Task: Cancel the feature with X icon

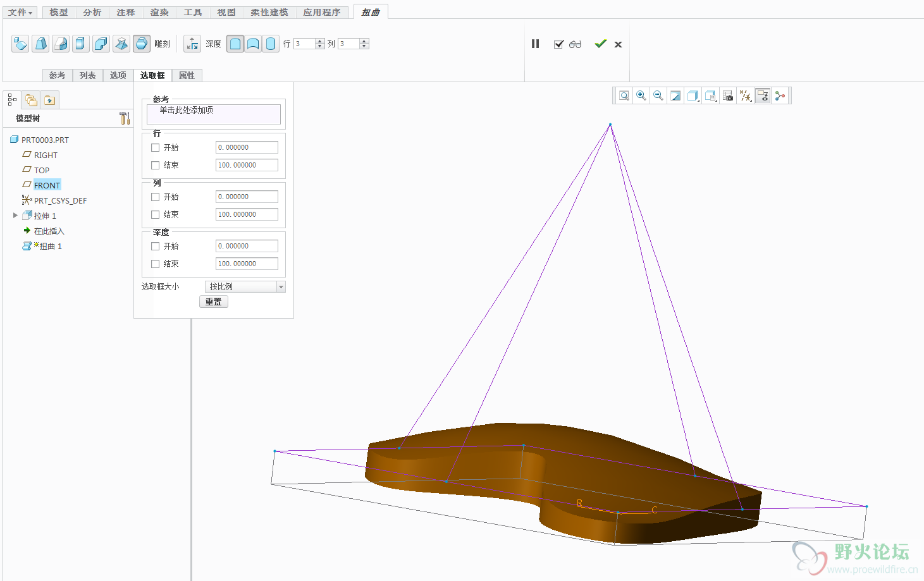Action: pyautogui.click(x=619, y=44)
